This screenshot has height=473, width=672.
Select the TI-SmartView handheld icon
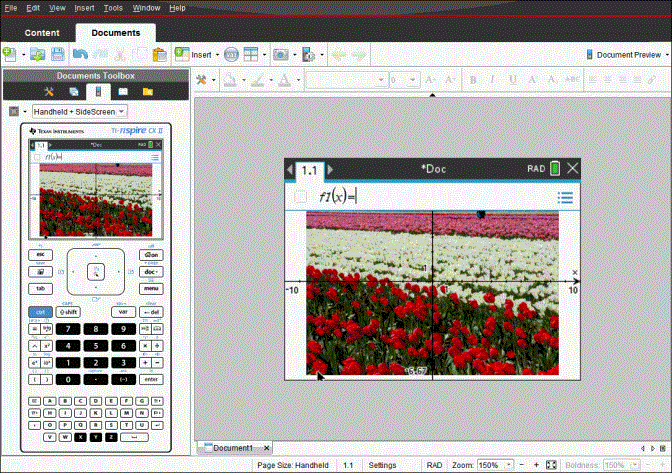click(x=98, y=91)
